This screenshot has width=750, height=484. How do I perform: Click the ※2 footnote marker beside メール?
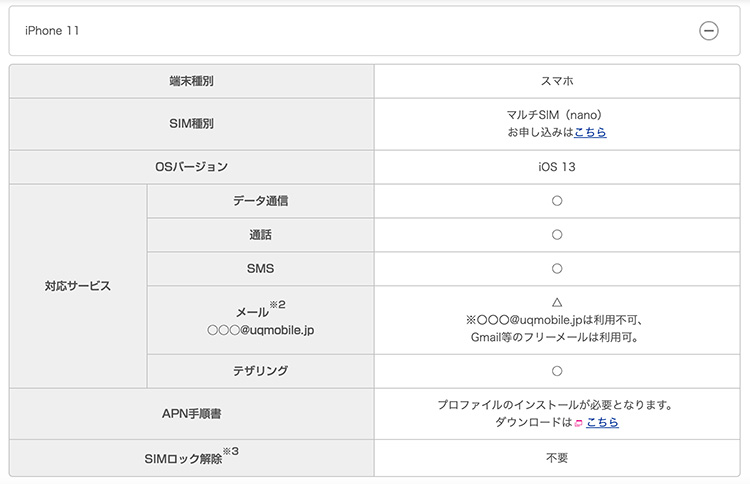point(277,305)
